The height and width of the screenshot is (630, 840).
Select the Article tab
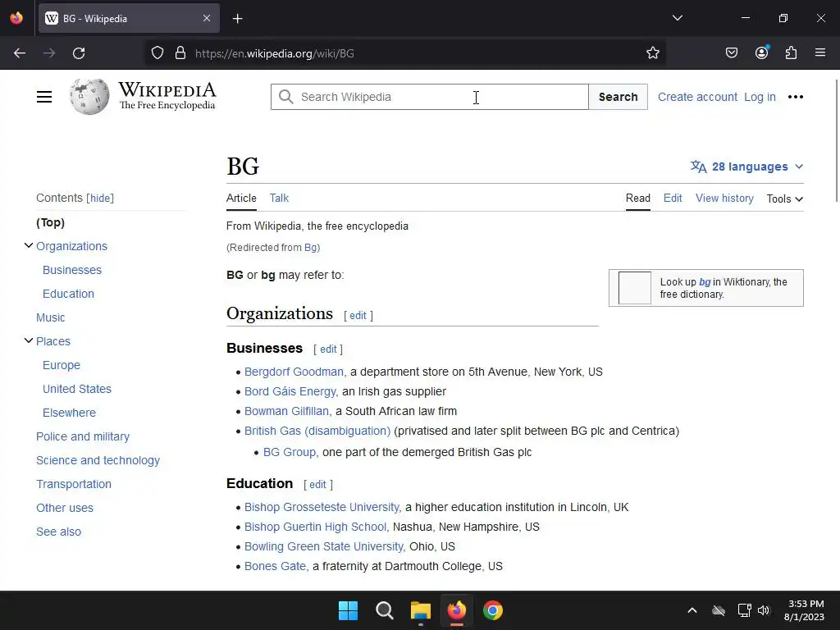(241, 199)
